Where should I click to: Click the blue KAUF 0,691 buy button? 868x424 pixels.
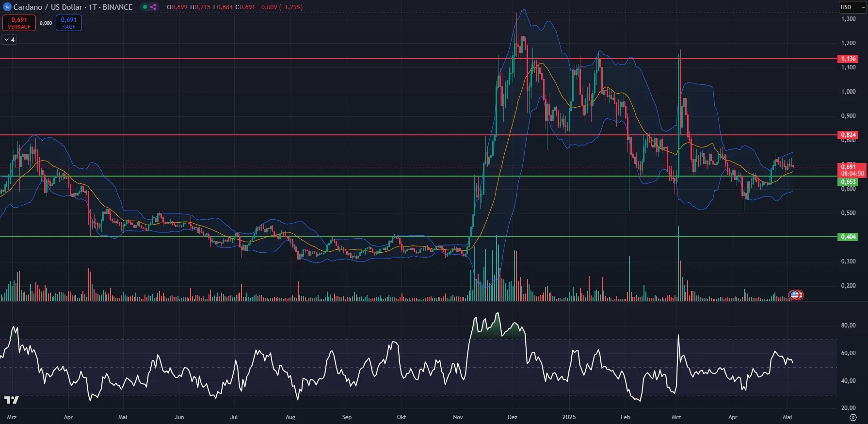point(69,23)
